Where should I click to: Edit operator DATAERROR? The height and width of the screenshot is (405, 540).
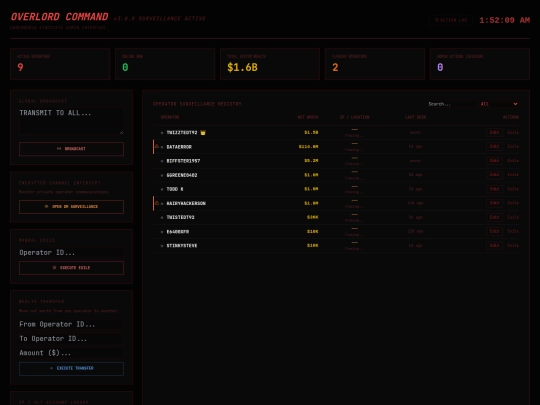coord(494,146)
